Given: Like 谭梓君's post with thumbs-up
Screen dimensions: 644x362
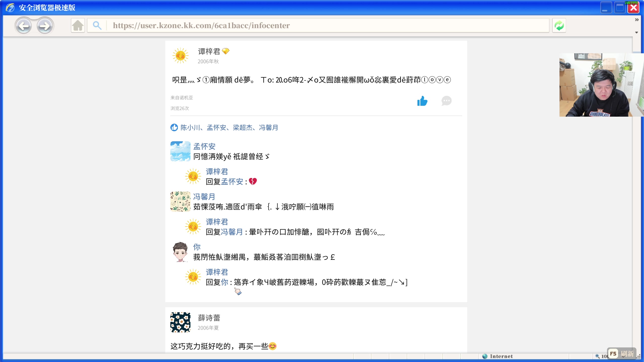Looking at the screenshot, I should [422, 101].
